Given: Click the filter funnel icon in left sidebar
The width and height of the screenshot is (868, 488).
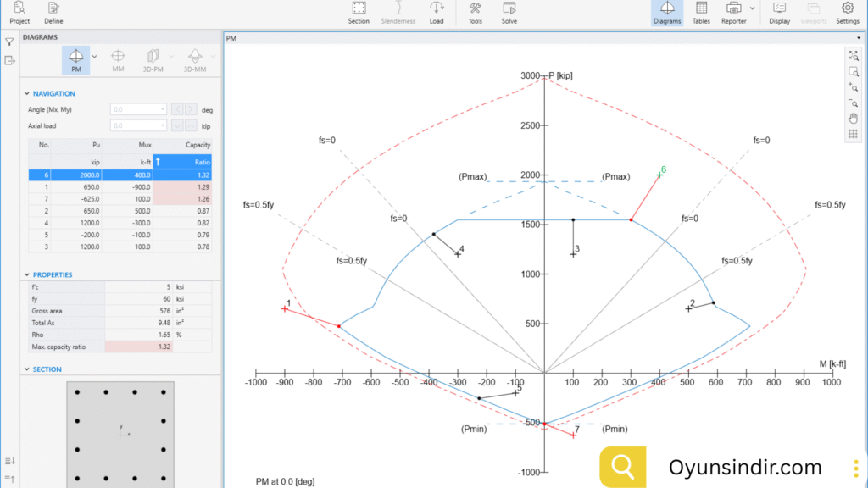Looking at the screenshot, I should tap(9, 42).
